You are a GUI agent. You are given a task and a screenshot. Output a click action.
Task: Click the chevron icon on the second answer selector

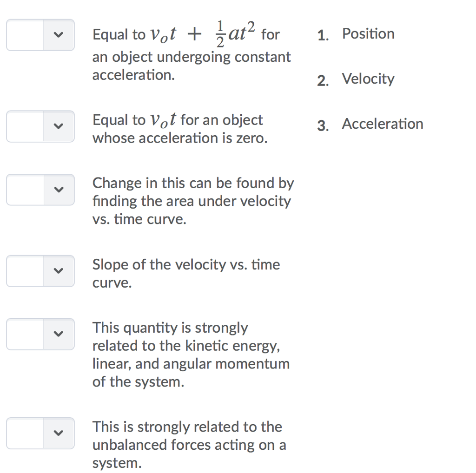59,126
